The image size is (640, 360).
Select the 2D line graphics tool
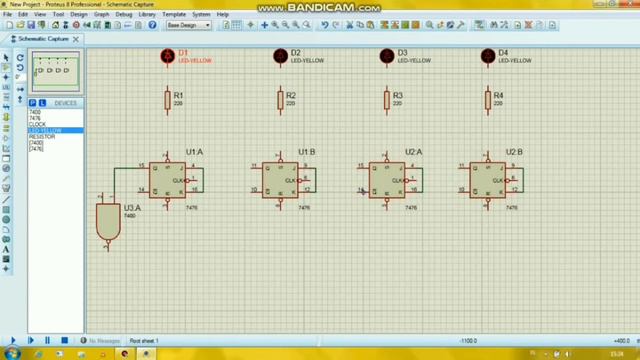click(6, 200)
